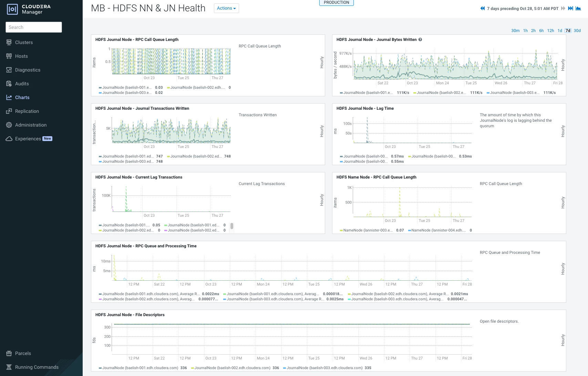The height and width of the screenshot is (376, 588).
Task: Open Diagnostics section icon
Action: (x=9, y=70)
